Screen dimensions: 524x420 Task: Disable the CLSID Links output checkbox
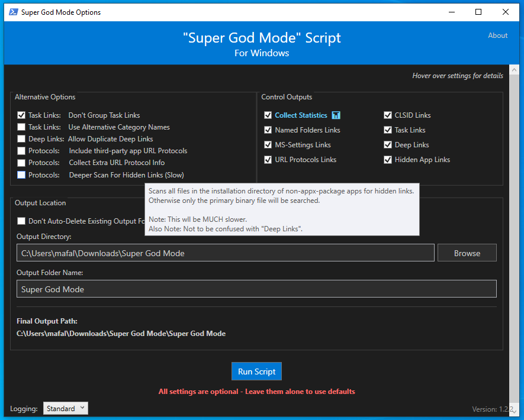click(x=388, y=115)
